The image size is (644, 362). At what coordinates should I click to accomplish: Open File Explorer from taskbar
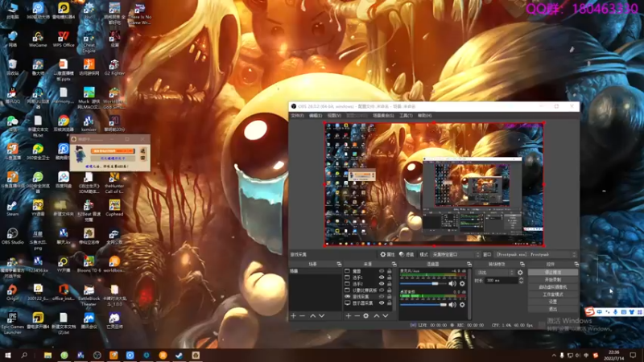tap(47, 355)
